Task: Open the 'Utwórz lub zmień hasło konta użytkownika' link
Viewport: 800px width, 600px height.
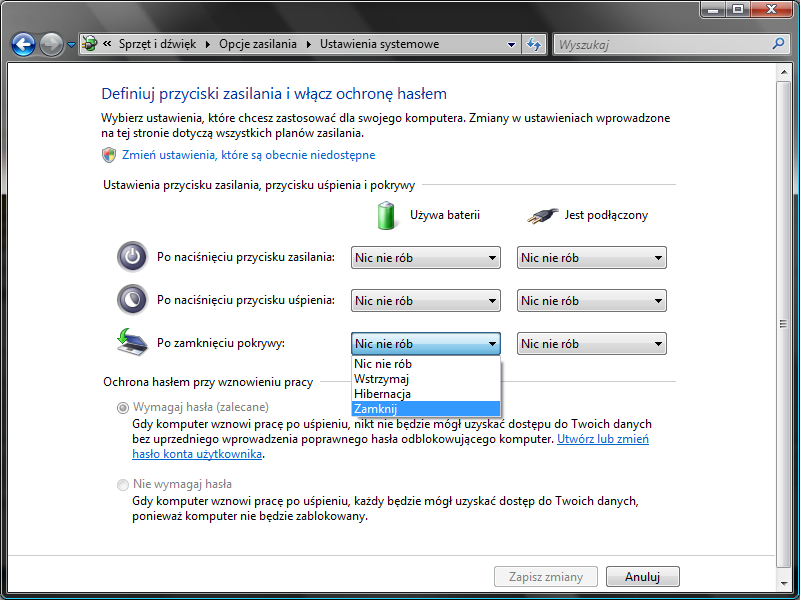Action: tap(603, 439)
